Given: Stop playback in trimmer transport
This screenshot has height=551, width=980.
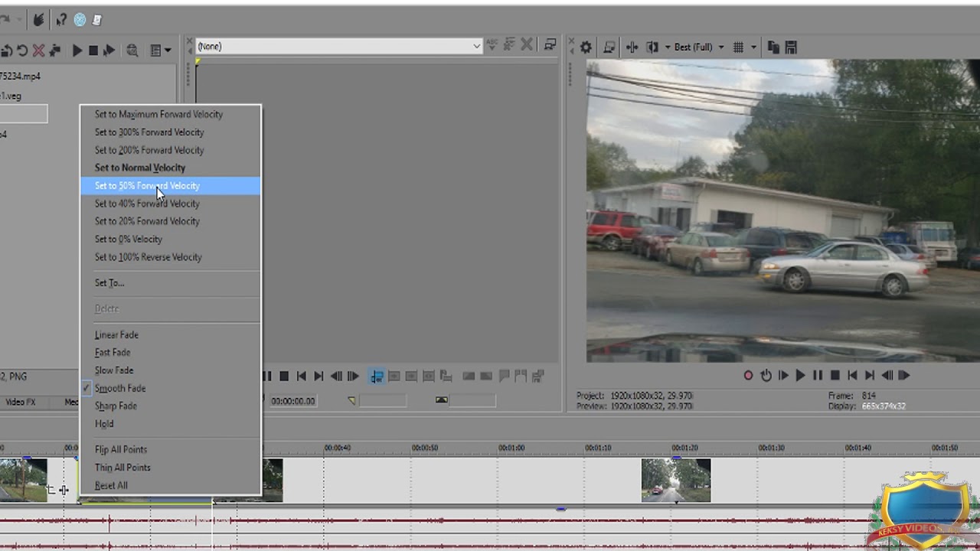Looking at the screenshot, I should [x=284, y=376].
